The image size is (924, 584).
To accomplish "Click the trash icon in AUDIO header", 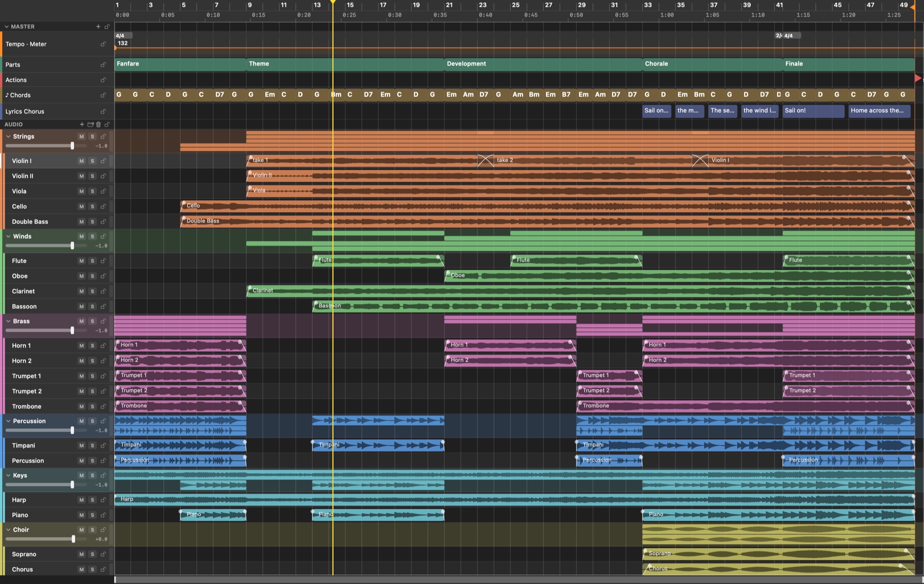I will (98, 124).
